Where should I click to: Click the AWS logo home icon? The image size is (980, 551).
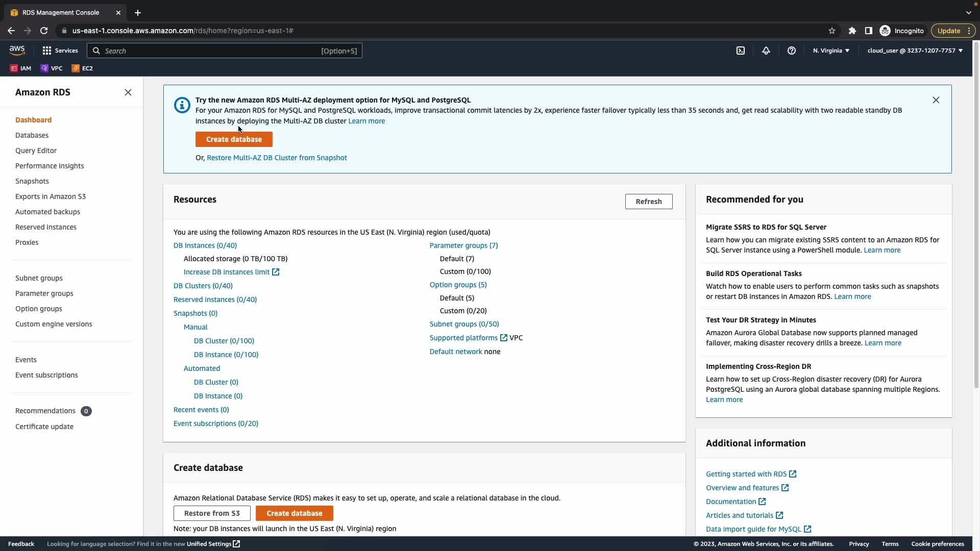[17, 51]
